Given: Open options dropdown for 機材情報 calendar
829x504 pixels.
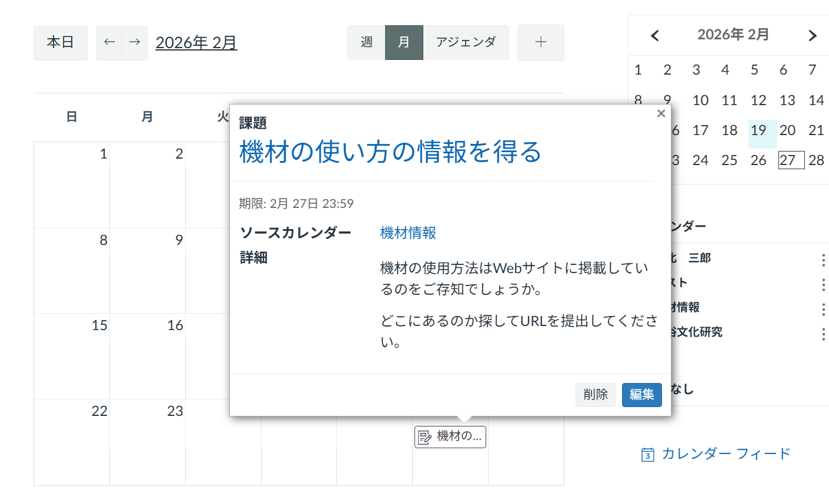Looking at the screenshot, I should pyautogui.click(x=823, y=310).
